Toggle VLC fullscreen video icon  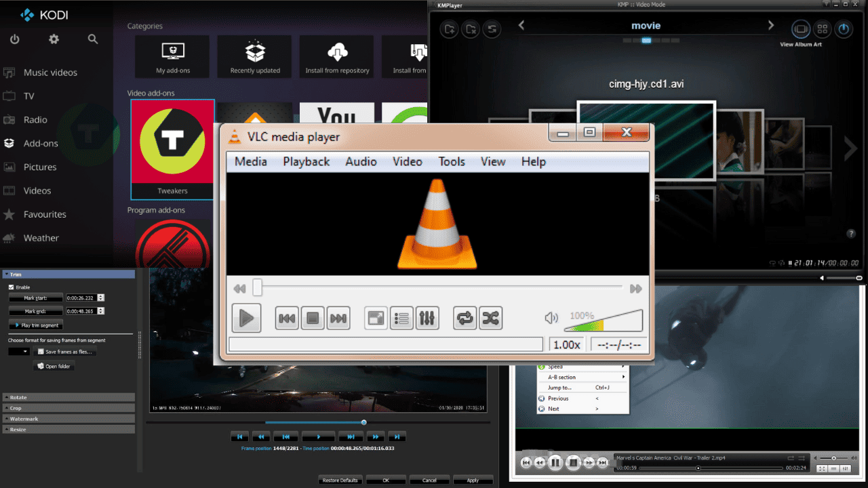click(x=376, y=318)
